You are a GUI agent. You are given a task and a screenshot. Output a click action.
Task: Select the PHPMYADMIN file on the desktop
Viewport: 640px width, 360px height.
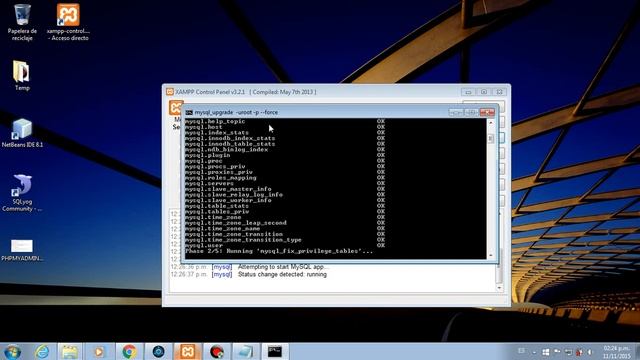pyautogui.click(x=22, y=250)
